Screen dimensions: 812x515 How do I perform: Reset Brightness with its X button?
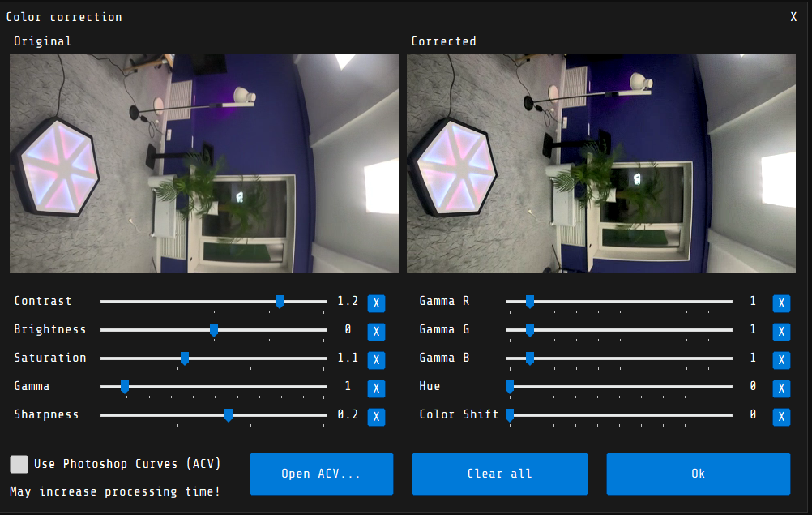pyautogui.click(x=376, y=332)
